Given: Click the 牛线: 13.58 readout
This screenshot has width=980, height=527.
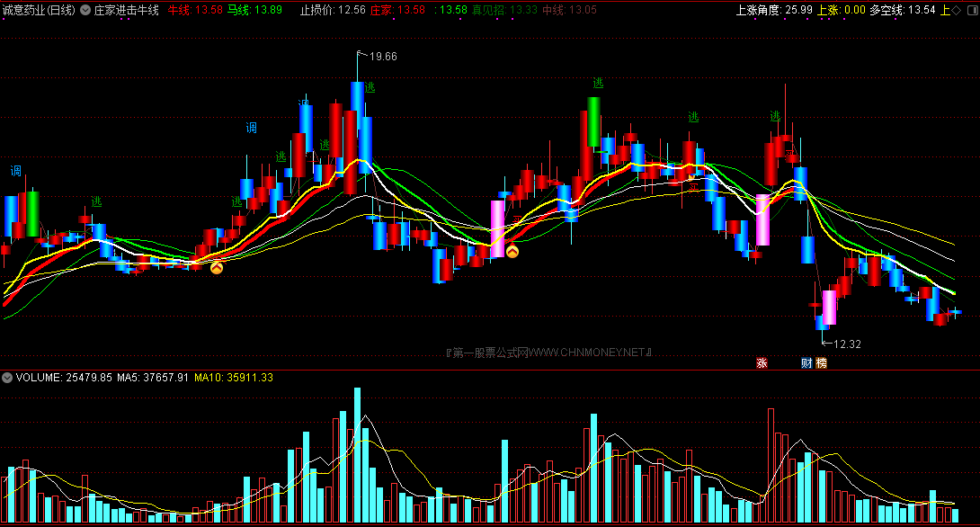Looking at the screenshot, I should (195, 10).
